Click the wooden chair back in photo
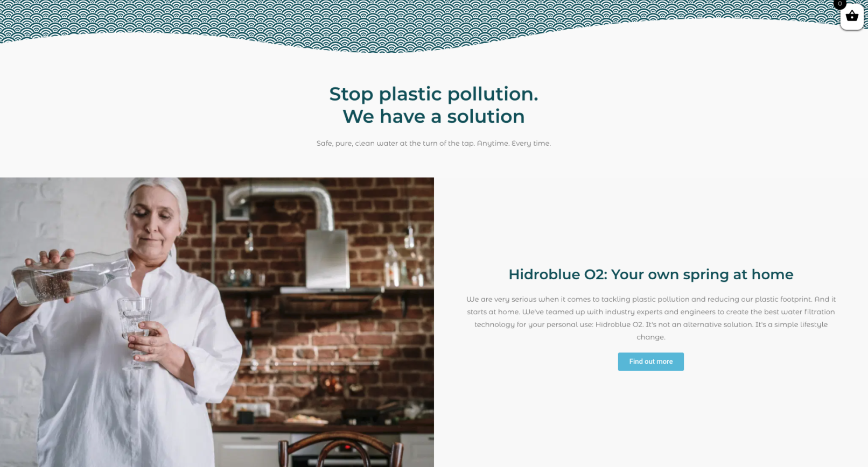 [341, 449]
